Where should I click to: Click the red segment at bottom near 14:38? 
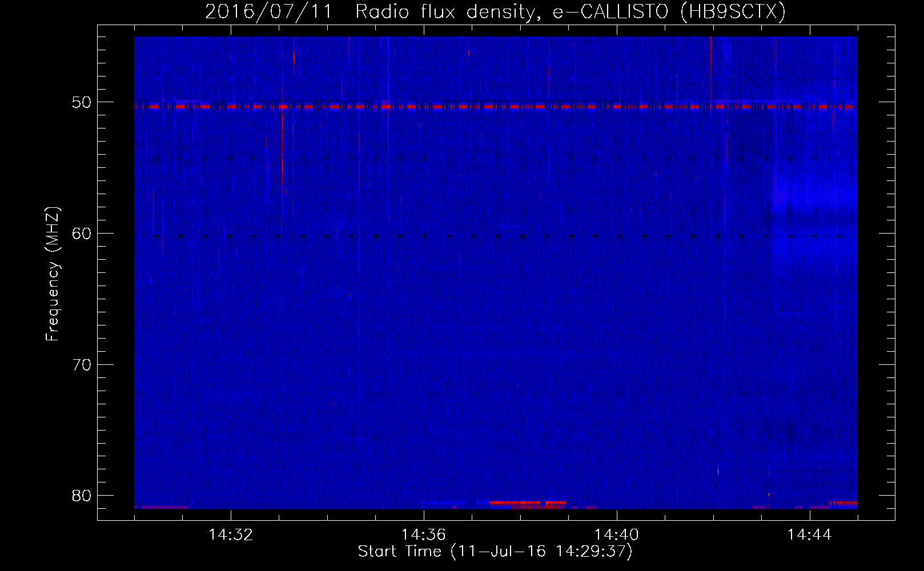[x=528, y=503]
